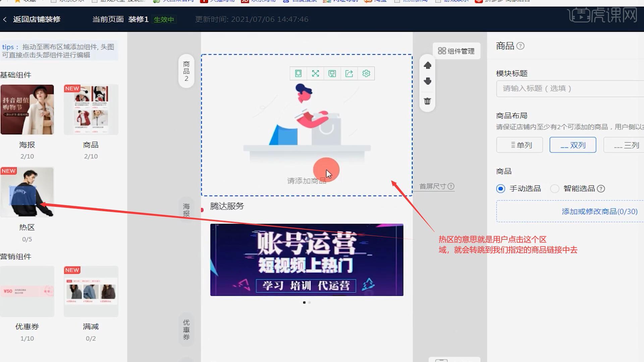Click the floppy disk save icon
644x362 pixels.
[332, 73]
